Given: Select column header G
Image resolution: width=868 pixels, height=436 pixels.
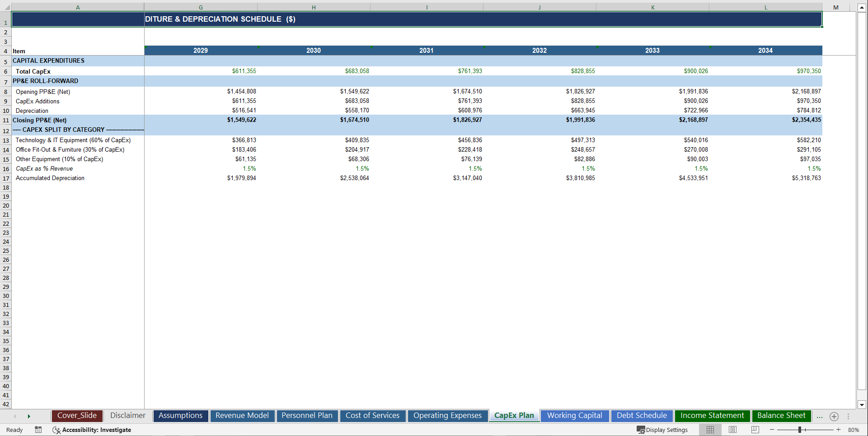Looking at the screenshot, I should [201, 7].
